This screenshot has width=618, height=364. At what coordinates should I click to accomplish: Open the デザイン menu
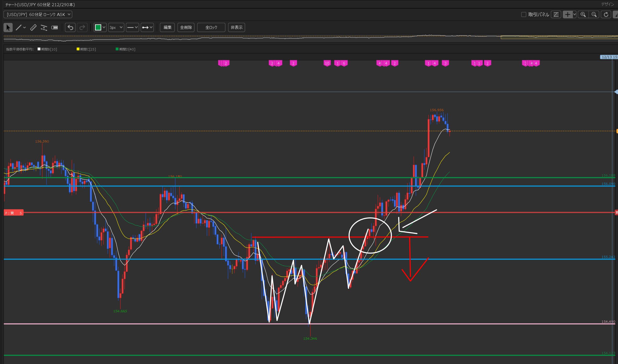click(607, 4)
